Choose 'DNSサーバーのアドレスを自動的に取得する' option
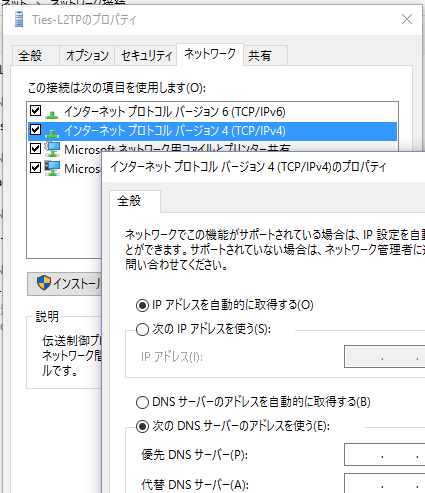425x493 pixels. click(142, 402)
